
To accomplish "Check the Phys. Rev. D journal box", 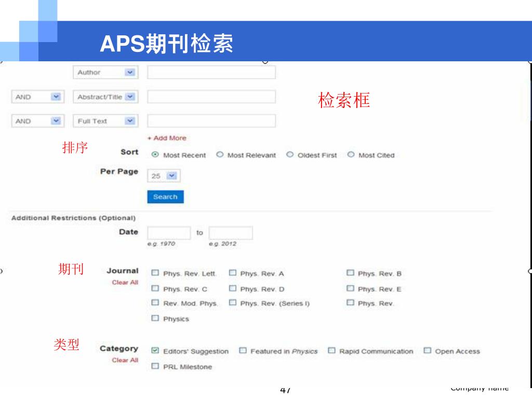I will 232,288.
